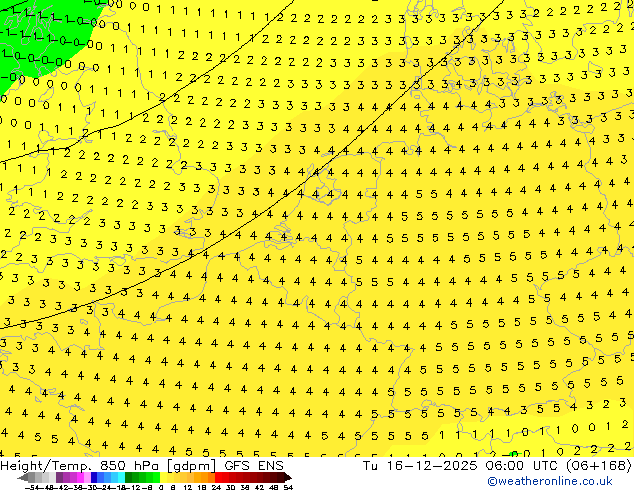Click the 'Height/Temp. 850 hPa [gdpm]' title text
This screenshot has height=490, width=634.
[x=109, y=466]
